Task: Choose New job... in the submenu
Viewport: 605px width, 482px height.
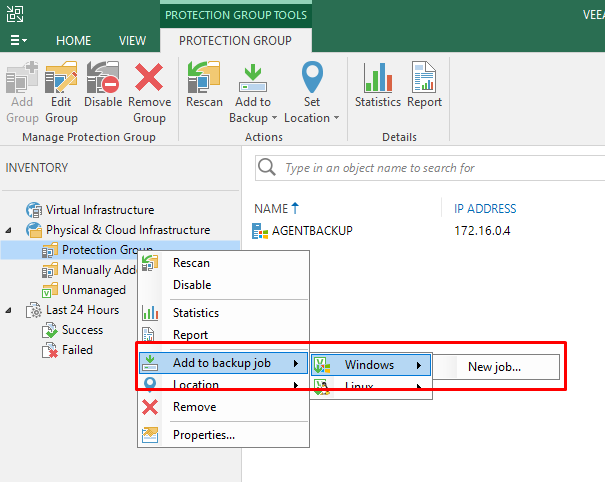Action: [494, 367]
